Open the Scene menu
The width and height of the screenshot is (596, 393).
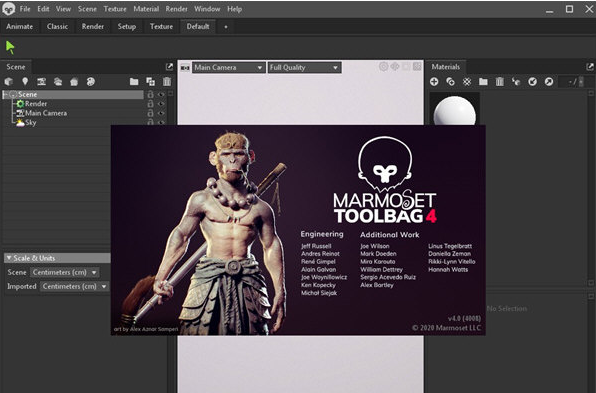tap(87, 9)
